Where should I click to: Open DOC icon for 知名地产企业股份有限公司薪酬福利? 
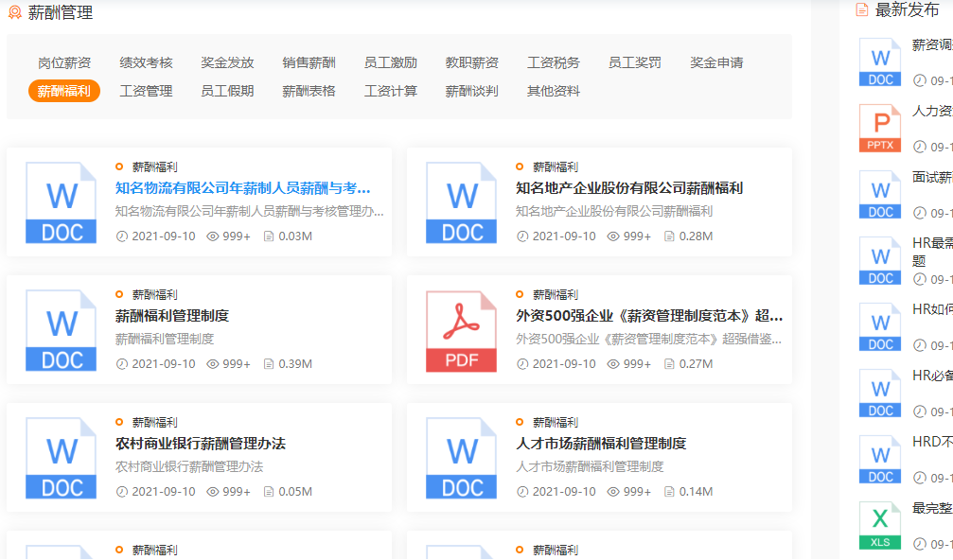(x=461, y=202)
